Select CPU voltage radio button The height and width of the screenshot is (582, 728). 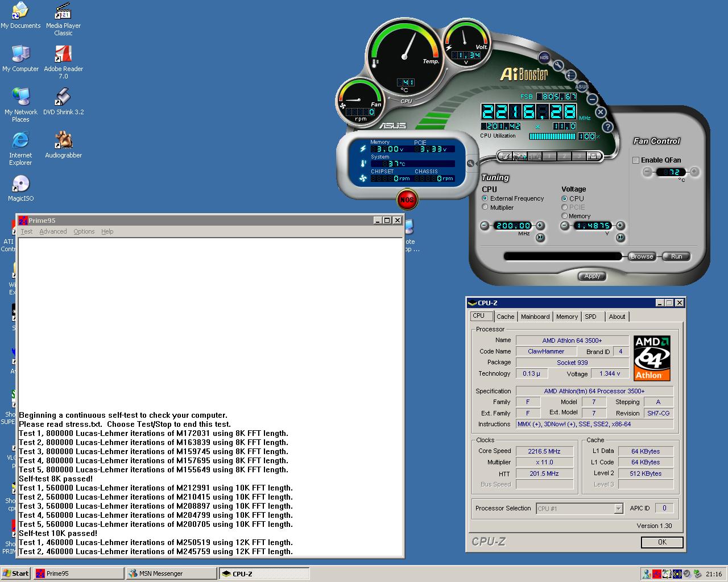[564, 198]
